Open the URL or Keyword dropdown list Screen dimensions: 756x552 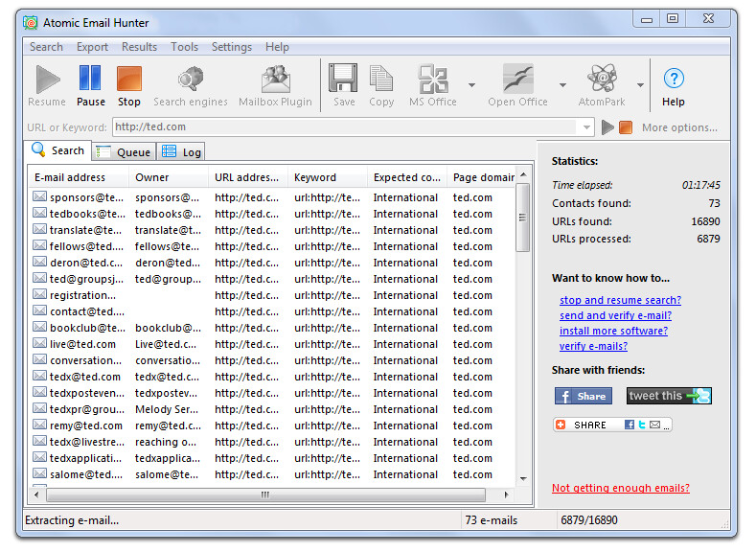coord(586,127)
